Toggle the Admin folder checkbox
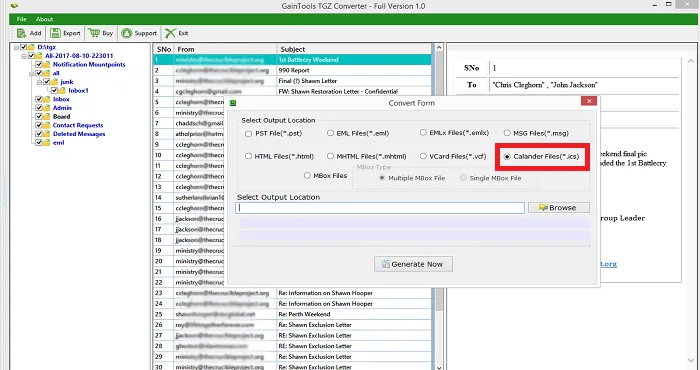 pyautogui.click(x=39, y=108)
